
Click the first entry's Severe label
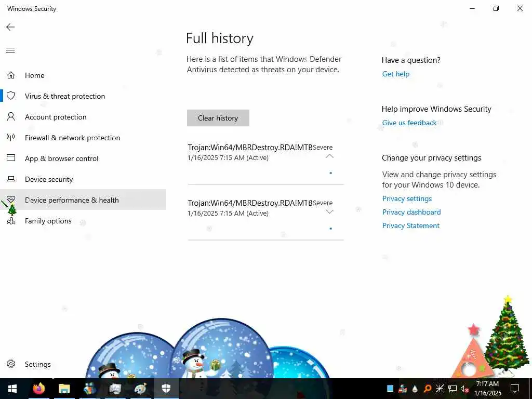(323, 147)
